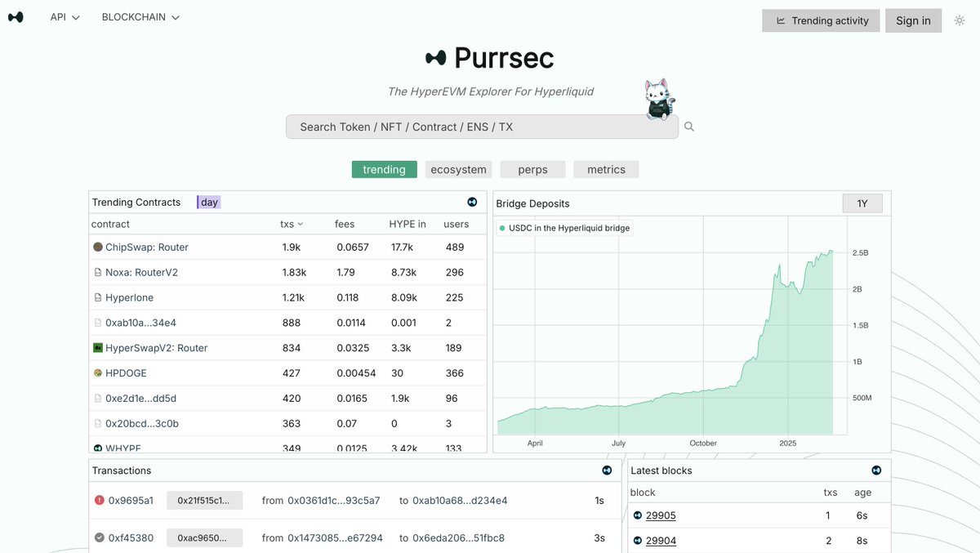This screenshot has height=553, width=980.
Task: Click the cat mascot above the search bar
Action: click(658, 98)
